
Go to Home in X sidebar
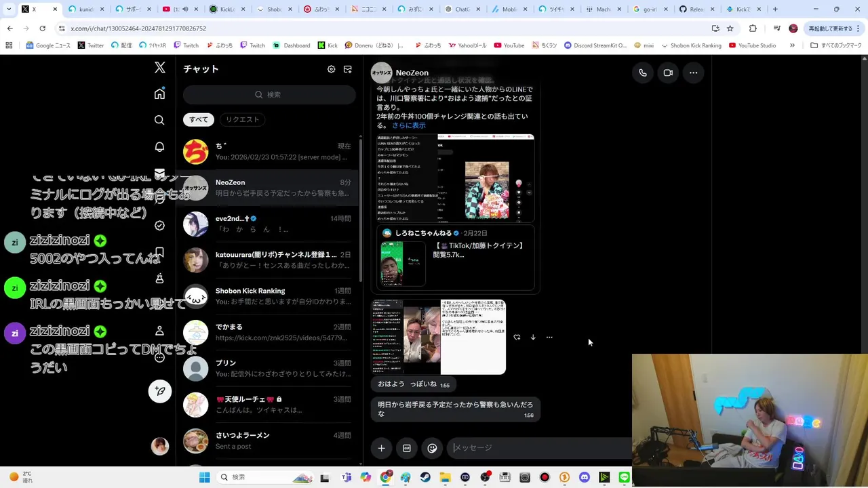[159, 94]
